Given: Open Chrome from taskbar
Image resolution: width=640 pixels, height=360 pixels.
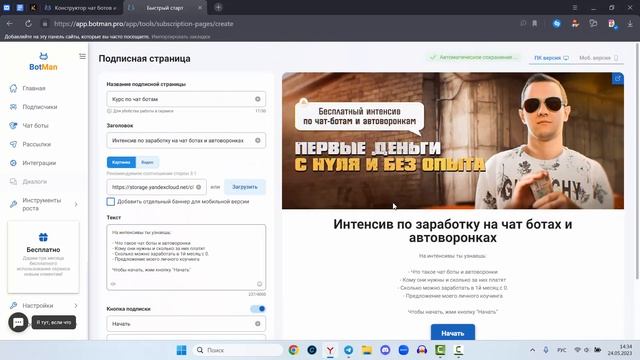Looking at the screenshot, I should point(293,350).
